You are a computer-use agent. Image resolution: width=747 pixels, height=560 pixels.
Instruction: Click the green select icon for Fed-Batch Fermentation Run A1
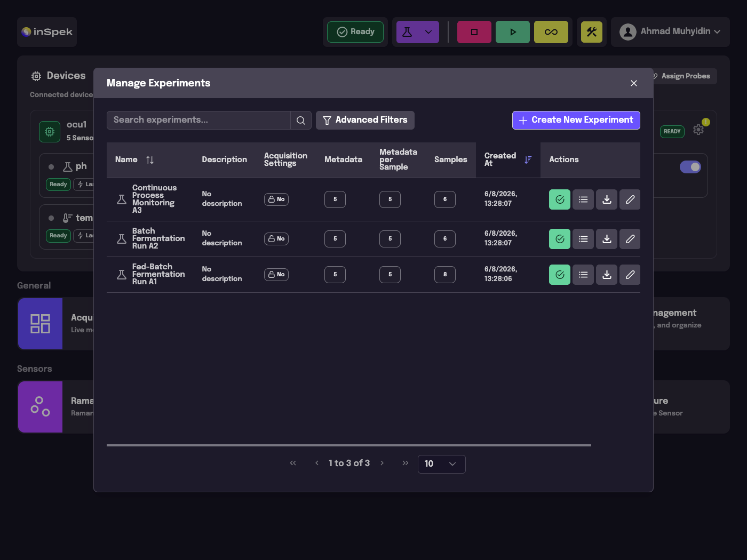click(x=560, y=275)
